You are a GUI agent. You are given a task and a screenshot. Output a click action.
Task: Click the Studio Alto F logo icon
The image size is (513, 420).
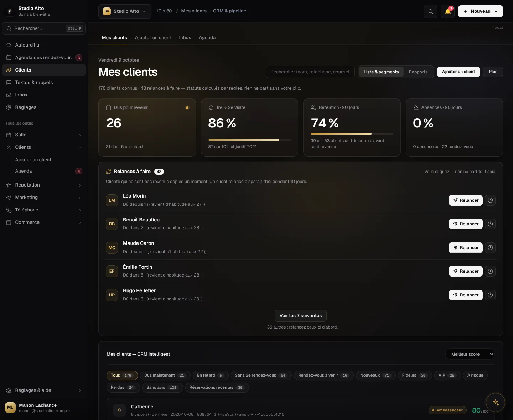pos(10,11)
